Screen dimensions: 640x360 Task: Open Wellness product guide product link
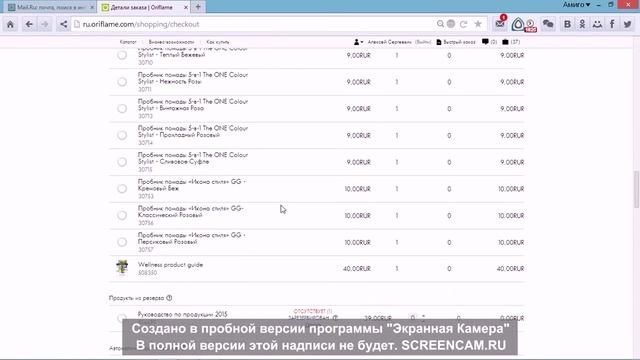point(170,265)
